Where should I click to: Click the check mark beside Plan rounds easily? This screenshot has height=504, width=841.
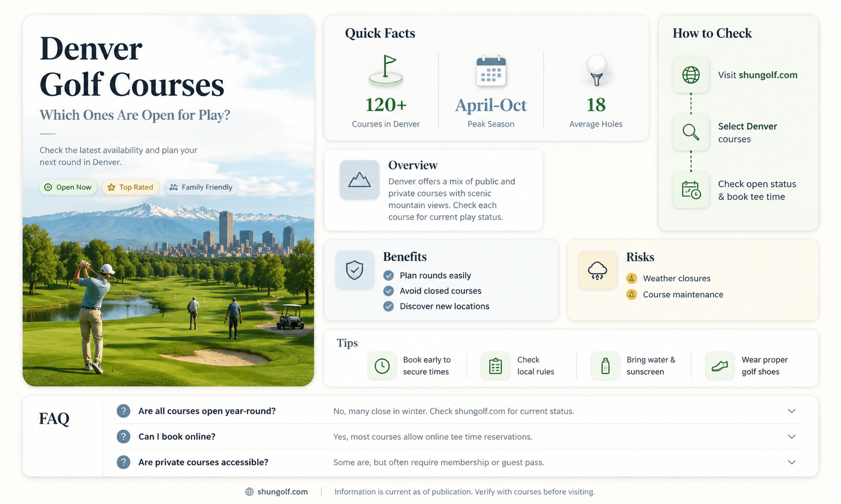pyautogui.click(x=389, y=276)
